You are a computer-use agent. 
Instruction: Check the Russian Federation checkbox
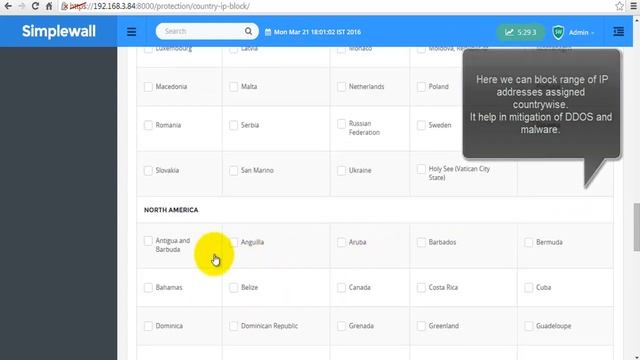[x=341, y=124]
